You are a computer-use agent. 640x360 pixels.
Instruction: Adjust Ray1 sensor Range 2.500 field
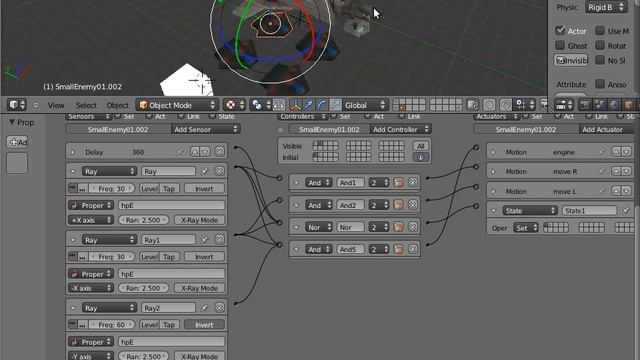coord(143,288)
